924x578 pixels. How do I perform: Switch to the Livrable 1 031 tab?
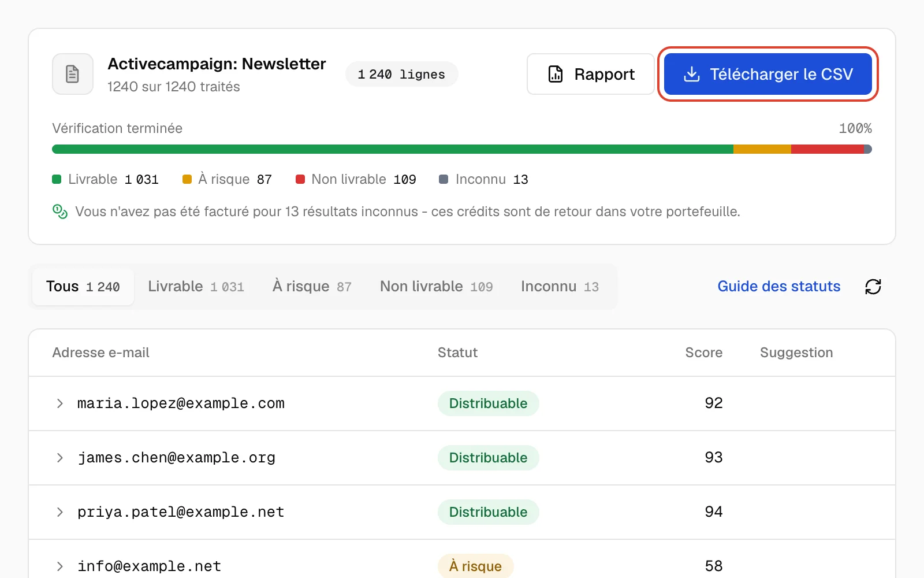point(196,287)
